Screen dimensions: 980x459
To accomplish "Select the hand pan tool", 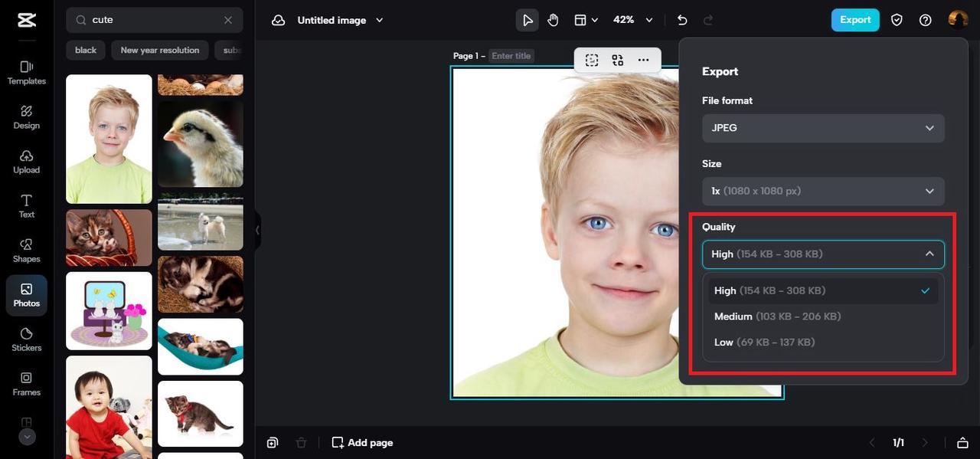I will point(553,20).
